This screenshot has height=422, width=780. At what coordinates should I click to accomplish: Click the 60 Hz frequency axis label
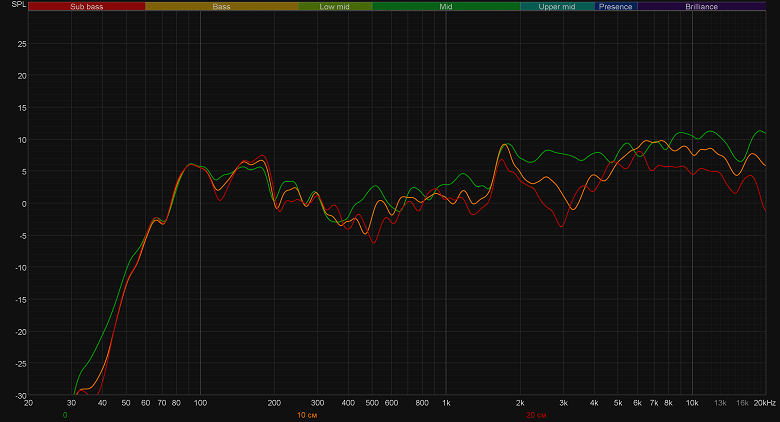point(146,403)
